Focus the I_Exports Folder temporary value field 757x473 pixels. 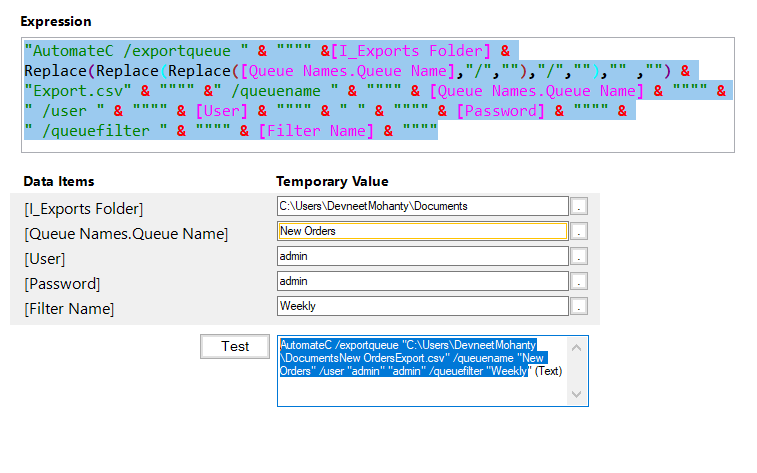(422, 206)
